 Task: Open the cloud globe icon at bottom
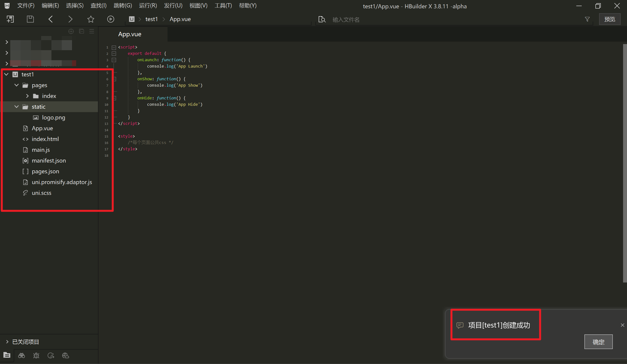pos(66,355)
